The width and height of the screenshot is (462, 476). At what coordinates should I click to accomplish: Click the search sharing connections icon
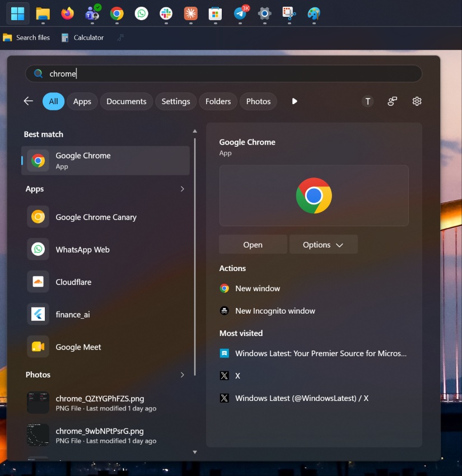point(392,101)
